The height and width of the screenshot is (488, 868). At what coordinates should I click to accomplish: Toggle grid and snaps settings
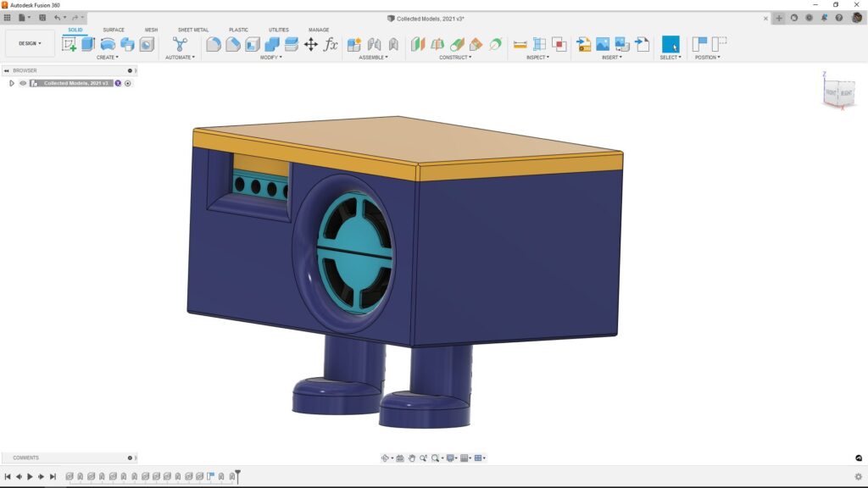click(465, 458)
